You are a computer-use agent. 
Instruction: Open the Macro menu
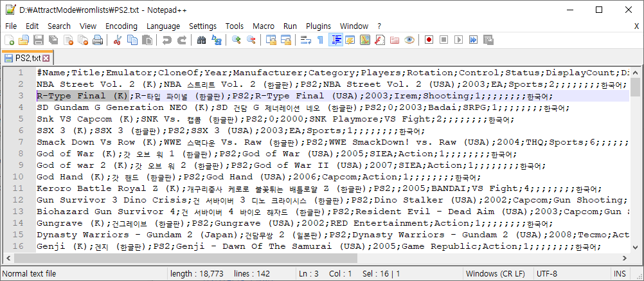point(264,26)
